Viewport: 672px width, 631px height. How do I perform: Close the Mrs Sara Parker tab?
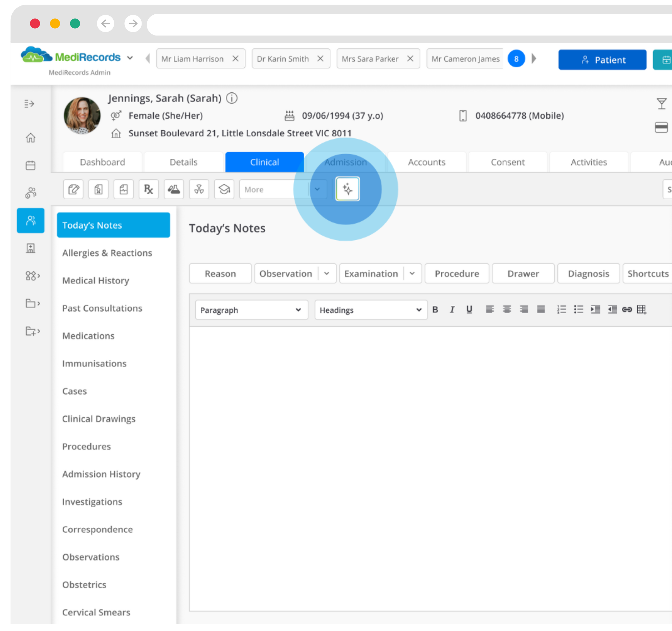pos(410,58)
